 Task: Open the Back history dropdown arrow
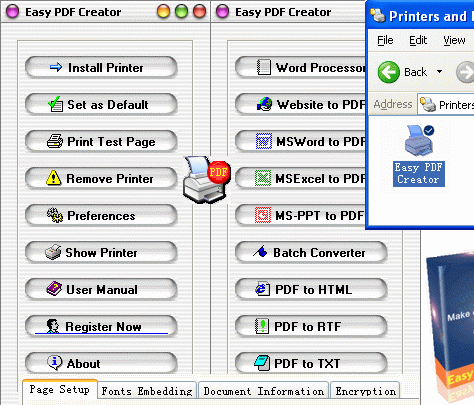pyautogui.click(x=439, y=72)
